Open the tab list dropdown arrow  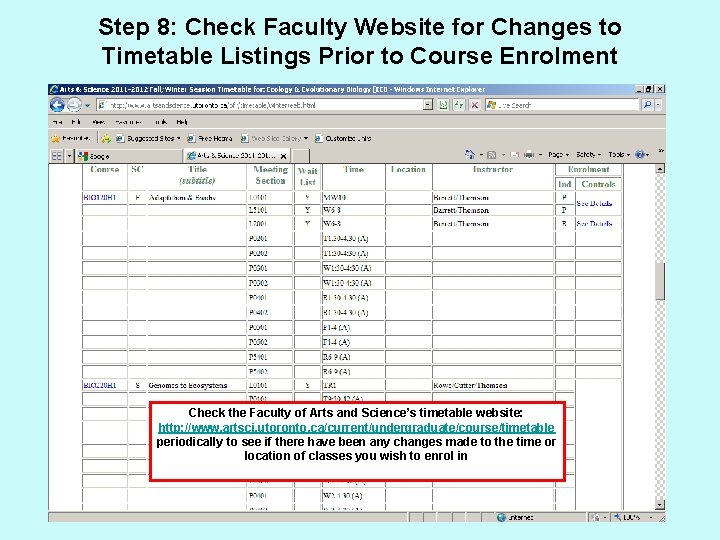[x=69, y=156]
